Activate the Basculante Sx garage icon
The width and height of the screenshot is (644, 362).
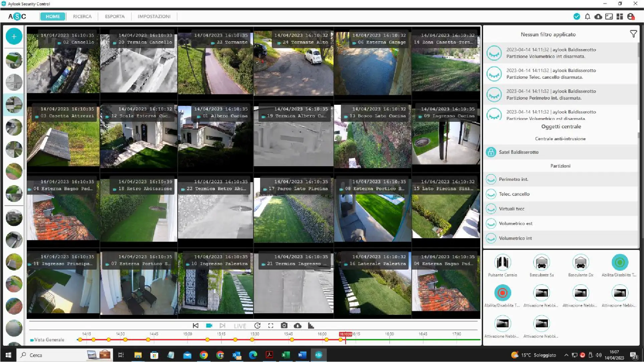(x=542, y=263)
